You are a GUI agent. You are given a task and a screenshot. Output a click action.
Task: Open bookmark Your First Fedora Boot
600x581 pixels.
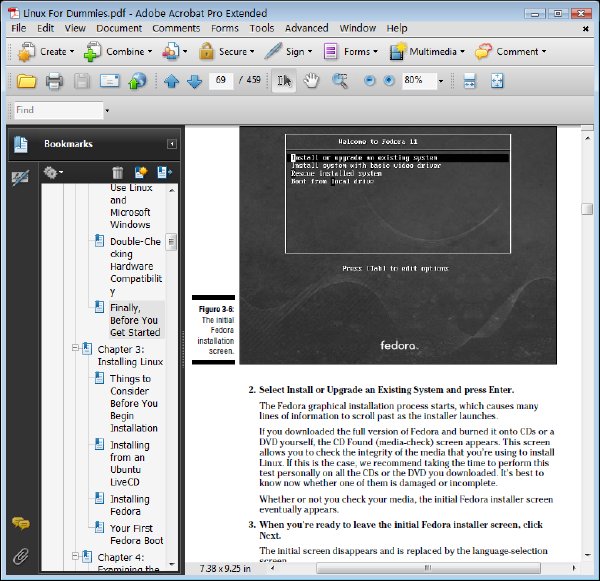click(x=136, y=534)
